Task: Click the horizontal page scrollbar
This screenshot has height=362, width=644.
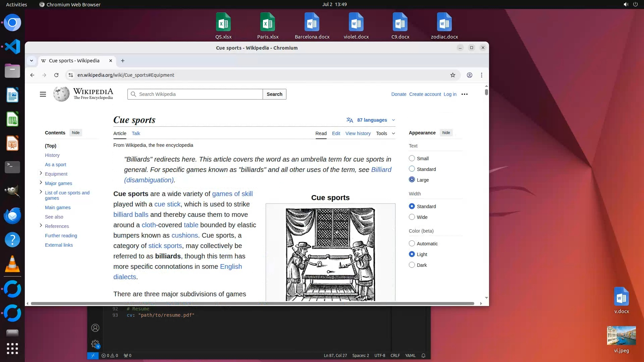Action: [x=252, y=303]
